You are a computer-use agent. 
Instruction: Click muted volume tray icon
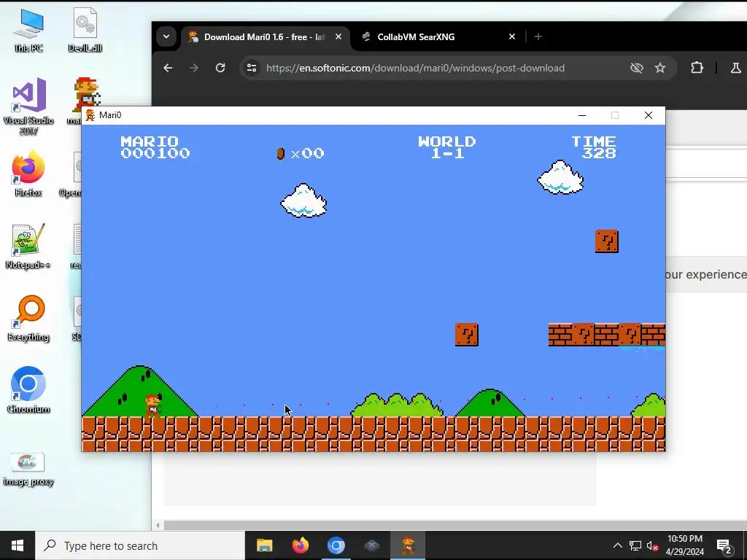pyautogui.click(x=652, y=545)
